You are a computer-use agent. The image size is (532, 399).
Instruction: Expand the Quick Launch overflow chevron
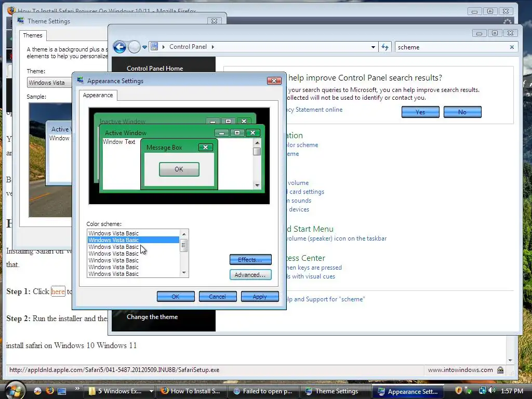(77, 389)
